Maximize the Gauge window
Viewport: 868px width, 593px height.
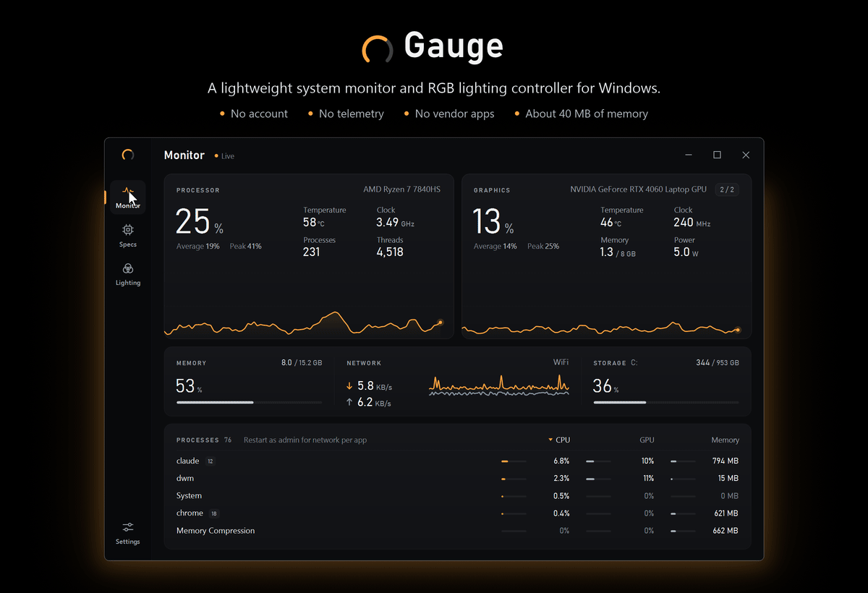tap(717, 155)
